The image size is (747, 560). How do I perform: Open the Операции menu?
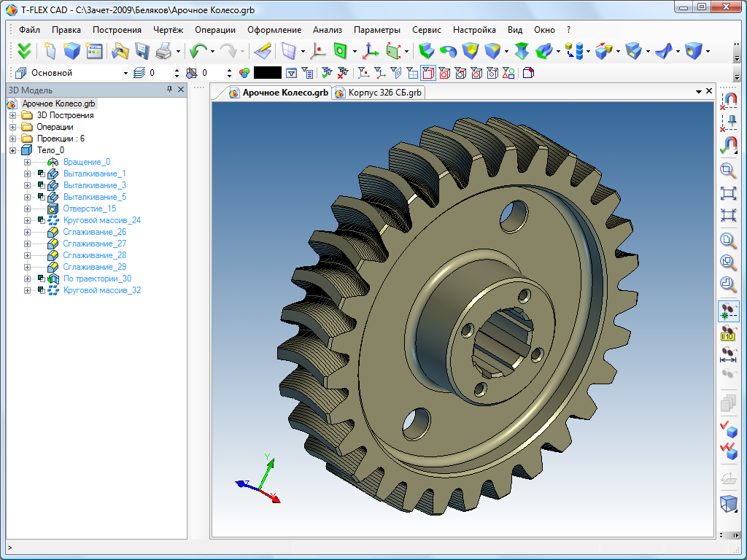214,30
